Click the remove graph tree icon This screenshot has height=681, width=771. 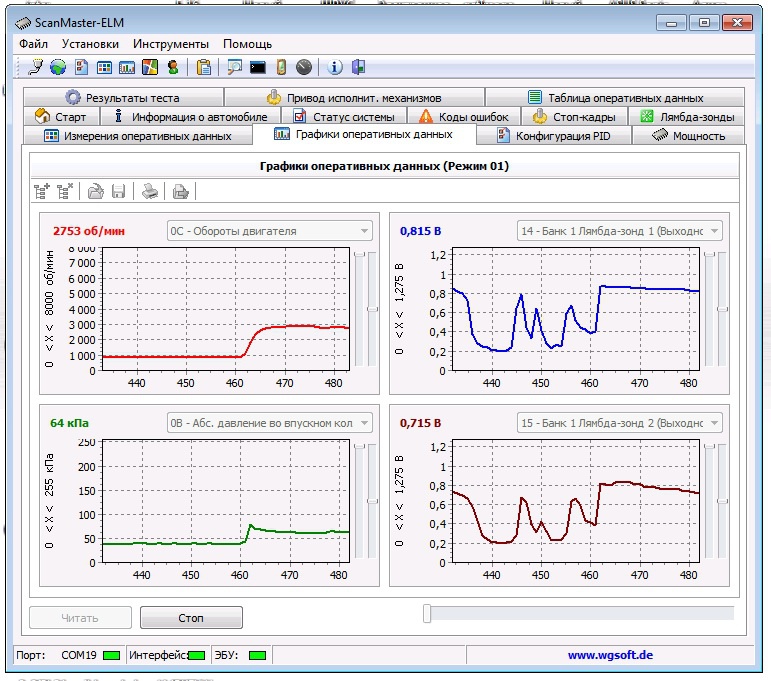tap(66, 191)
